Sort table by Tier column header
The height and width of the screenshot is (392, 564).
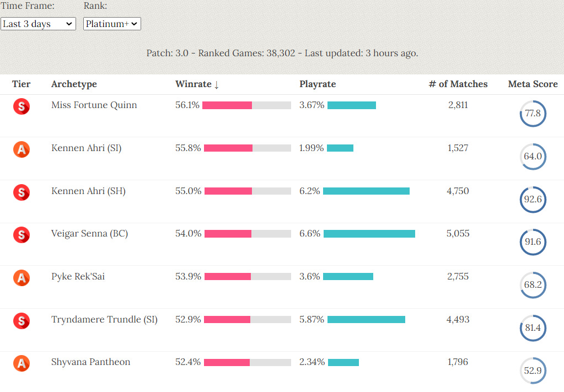(21, 84)
